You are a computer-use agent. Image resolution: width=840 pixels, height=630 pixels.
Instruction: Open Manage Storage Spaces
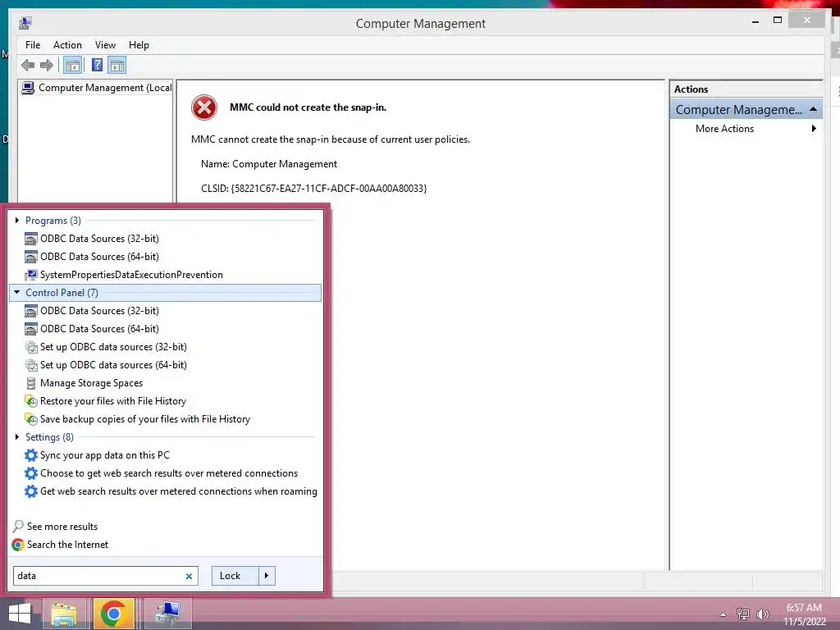(92, 383)
